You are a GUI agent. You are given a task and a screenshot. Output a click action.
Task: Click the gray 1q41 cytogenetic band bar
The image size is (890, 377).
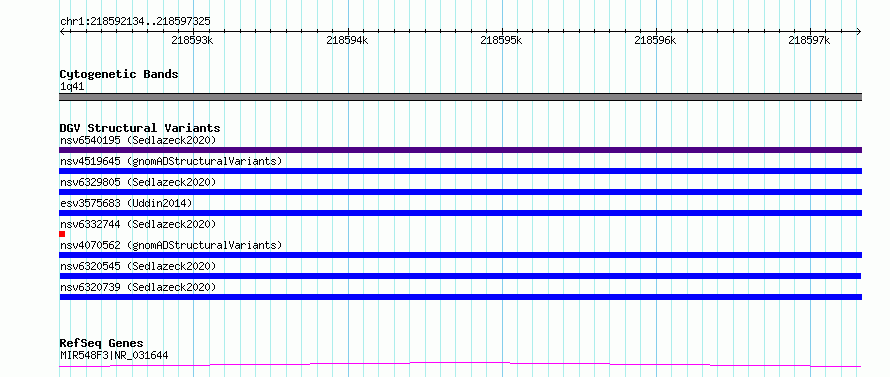pyautogui.click(x=460, y=97)
